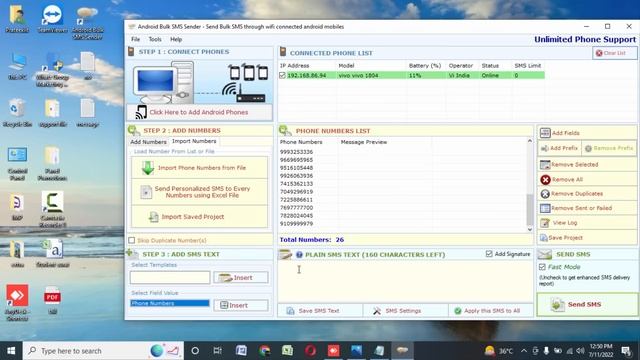Click scroll down arrow in phone numbers list

530,230
